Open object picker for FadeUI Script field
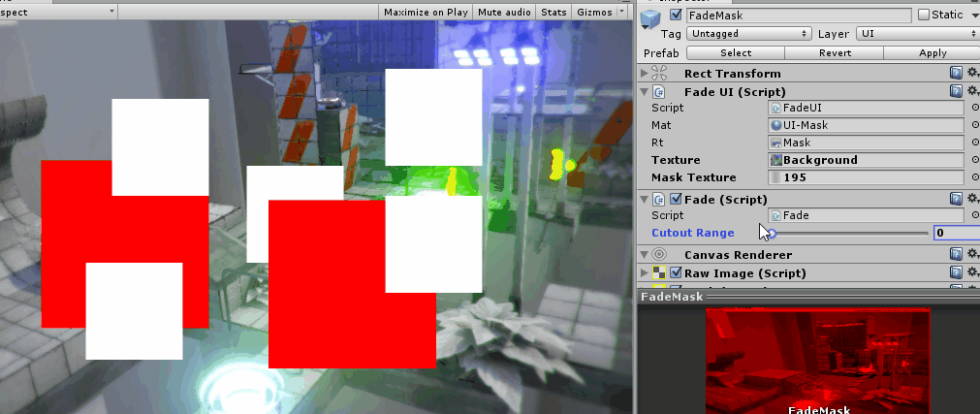This screenshot has width=980, height=414. pos(975,108)
